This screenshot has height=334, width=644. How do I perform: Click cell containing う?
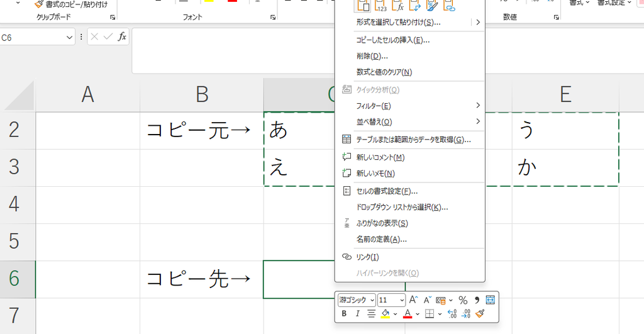[x=565, y=130]
